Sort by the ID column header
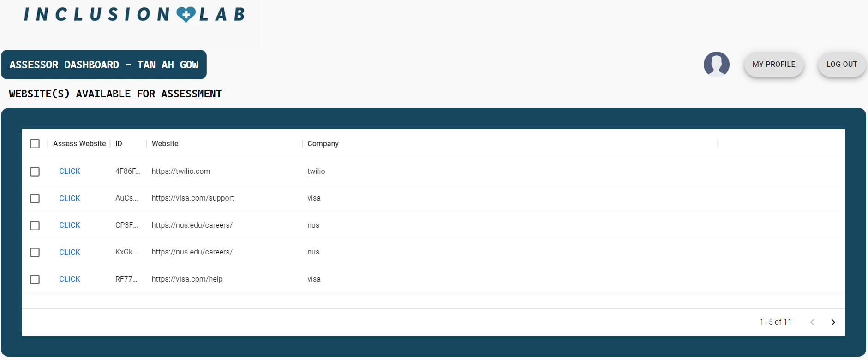 click(x=119, y=143)
